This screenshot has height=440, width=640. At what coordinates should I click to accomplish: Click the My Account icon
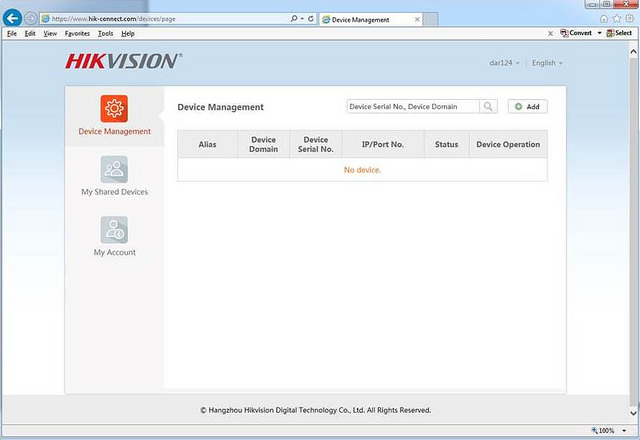coord(114,230)
